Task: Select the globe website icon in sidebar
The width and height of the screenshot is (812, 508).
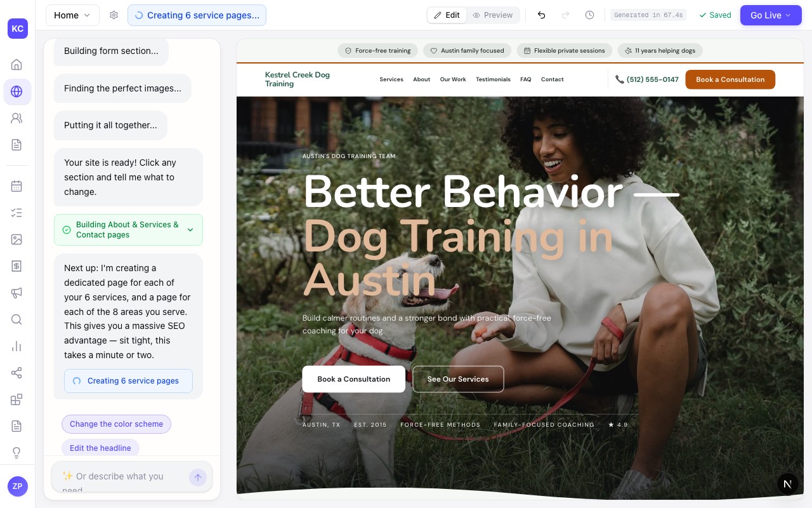Action: click(x=17, y=91)
